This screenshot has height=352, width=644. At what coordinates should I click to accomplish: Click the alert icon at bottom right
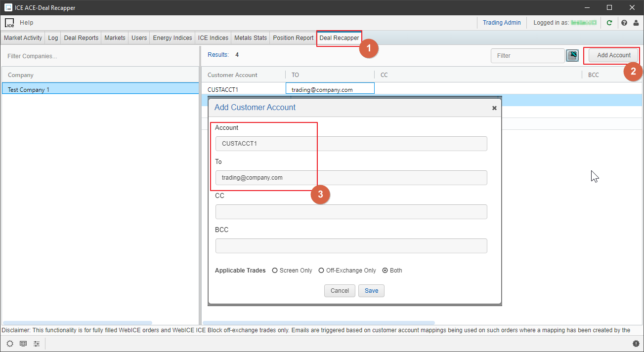point(636,344)
